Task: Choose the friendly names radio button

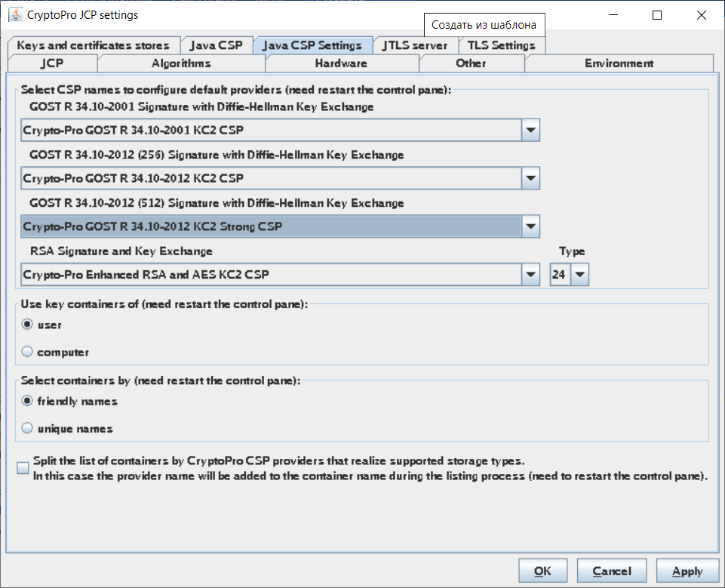Action: tap(27, 401)
